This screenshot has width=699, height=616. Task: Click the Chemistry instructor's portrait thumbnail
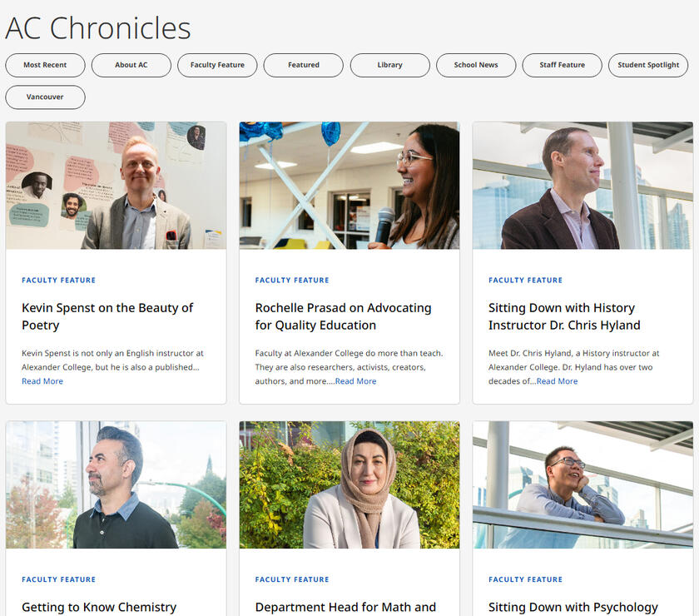tap(116, 484)
